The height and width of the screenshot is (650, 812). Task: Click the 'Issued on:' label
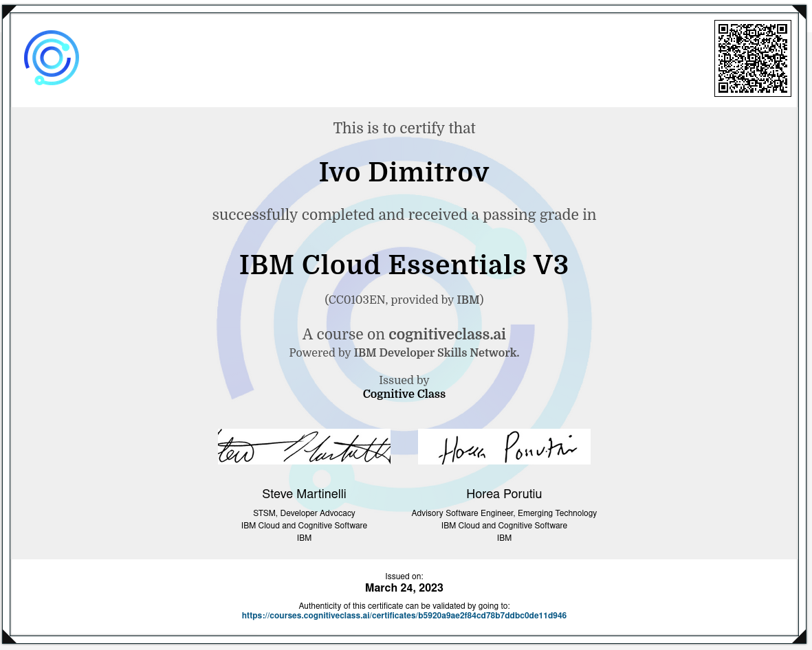click(404, 576)
